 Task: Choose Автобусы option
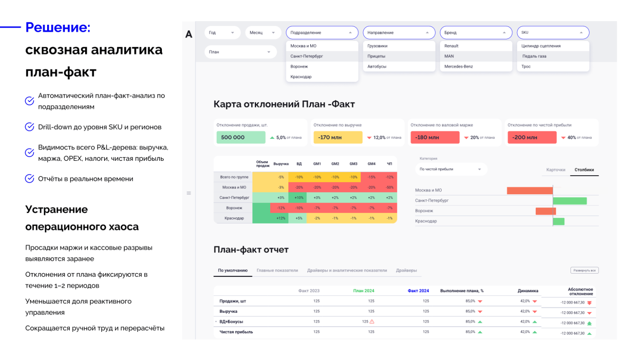[x=399, y=67]
